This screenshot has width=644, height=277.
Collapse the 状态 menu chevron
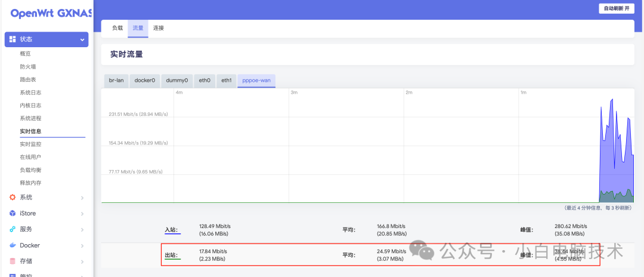point(82,39)
